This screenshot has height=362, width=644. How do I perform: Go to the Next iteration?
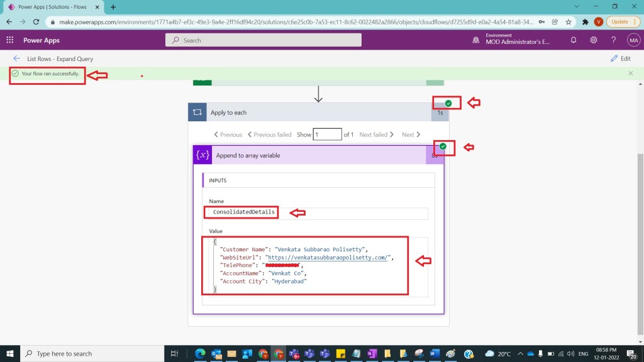click(411, 134)
